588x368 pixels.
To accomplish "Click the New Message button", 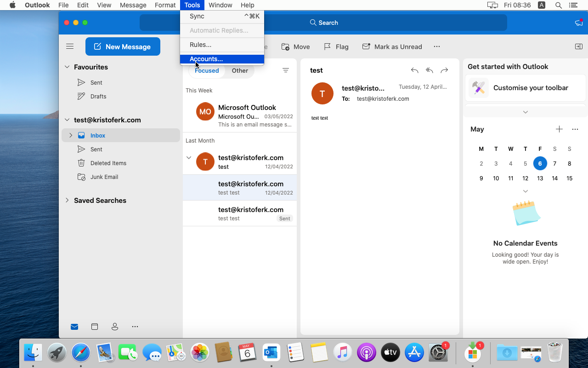I will coord(123,46).
